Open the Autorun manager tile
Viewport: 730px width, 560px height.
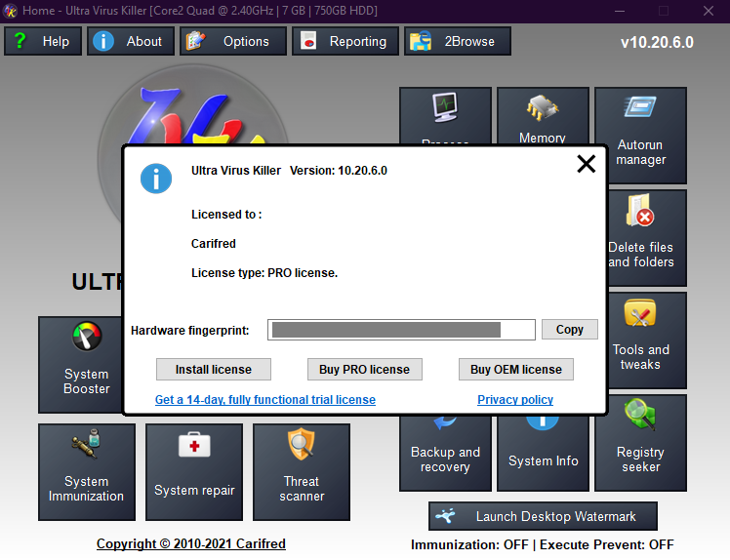(640, 136)
